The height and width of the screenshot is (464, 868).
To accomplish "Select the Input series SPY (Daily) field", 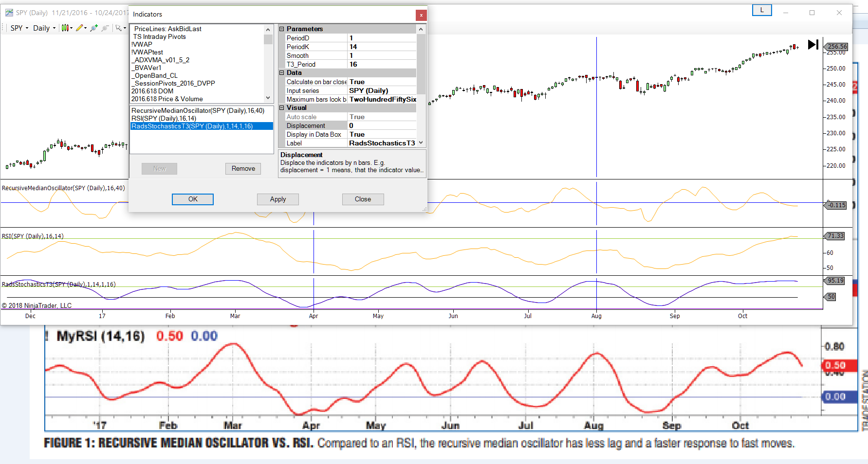I will point(382,90).
